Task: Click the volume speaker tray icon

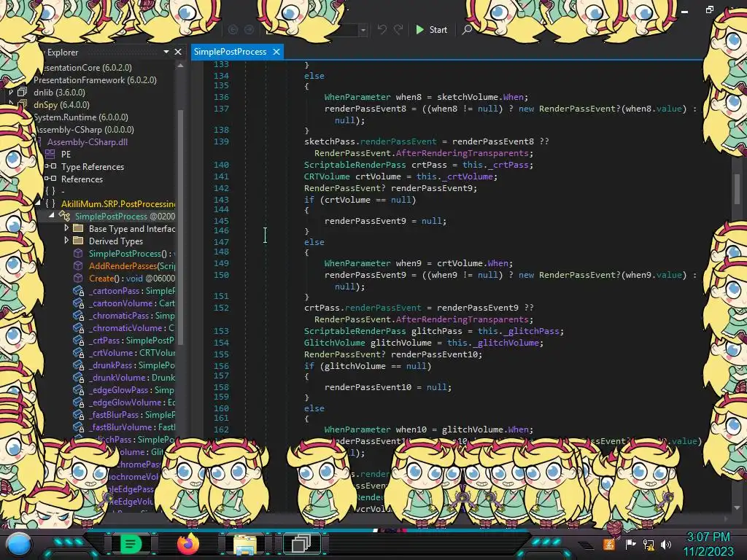Action: pyautogui.click(x=666, y=544)
